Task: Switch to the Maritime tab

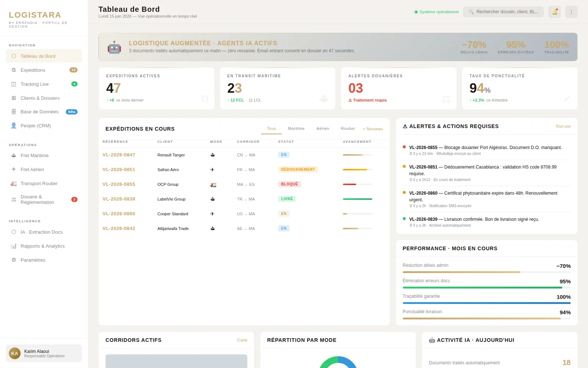Action: (x=296, y=129)
